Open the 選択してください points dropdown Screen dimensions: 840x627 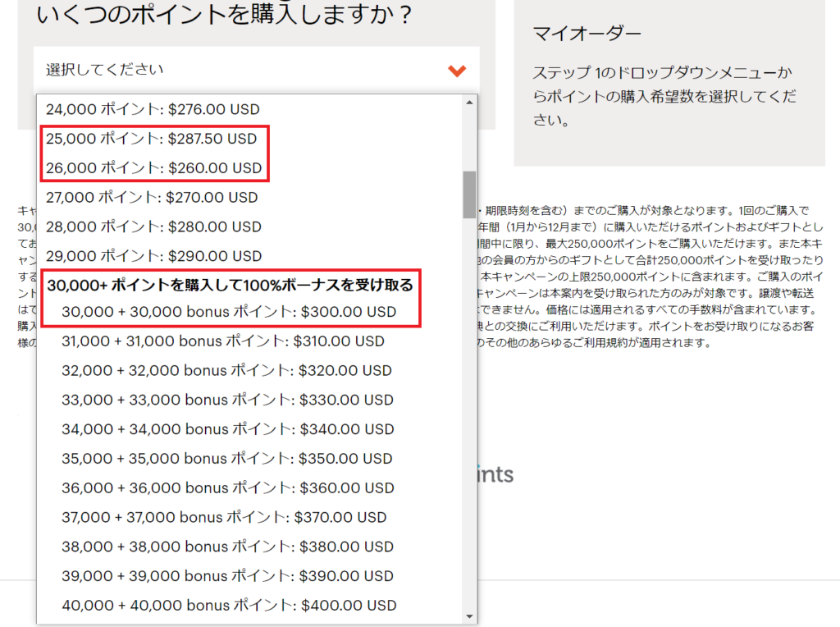click(x=246, y=70)
